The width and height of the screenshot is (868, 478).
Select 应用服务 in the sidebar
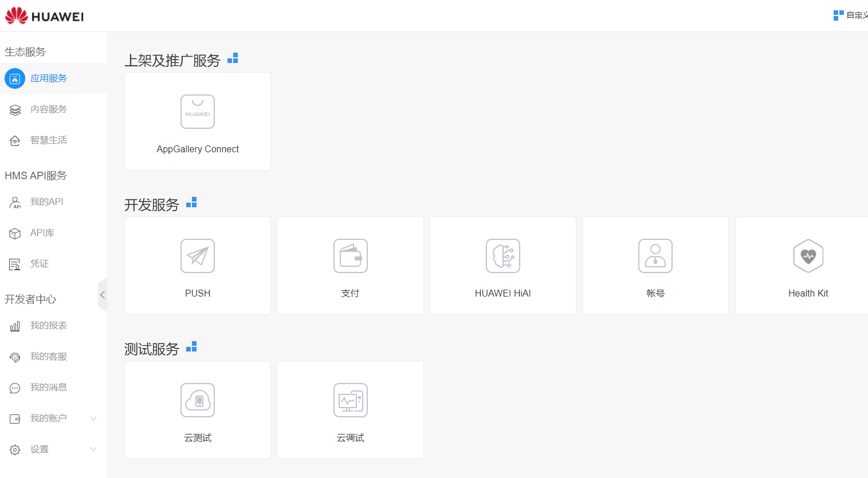pos(54,78)
